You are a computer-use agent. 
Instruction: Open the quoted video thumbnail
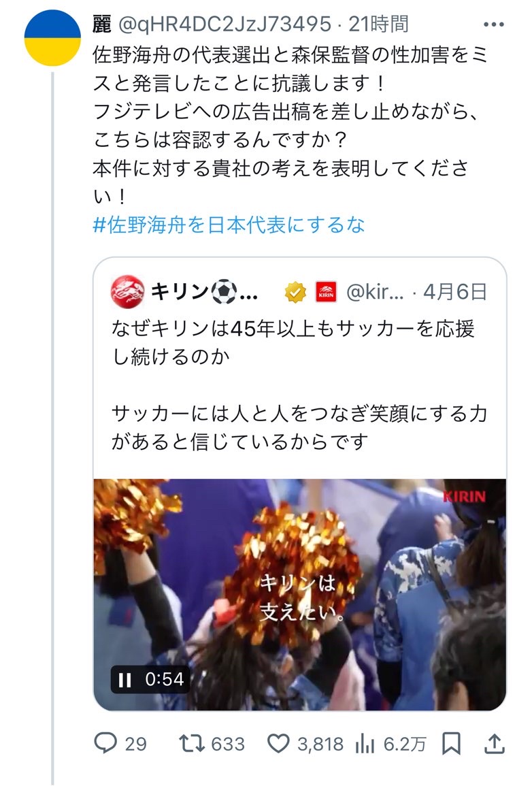[x=299, y=595]
